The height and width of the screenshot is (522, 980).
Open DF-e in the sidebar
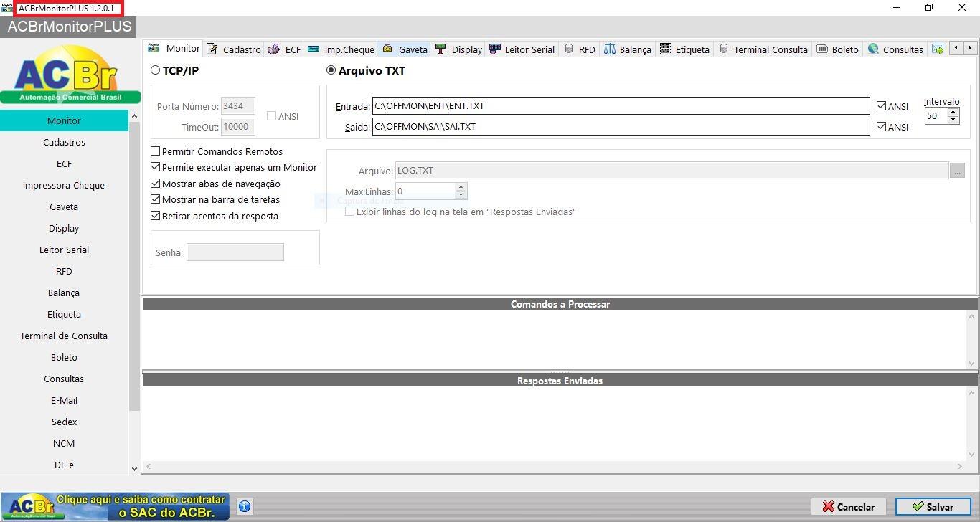click(64, 465)
